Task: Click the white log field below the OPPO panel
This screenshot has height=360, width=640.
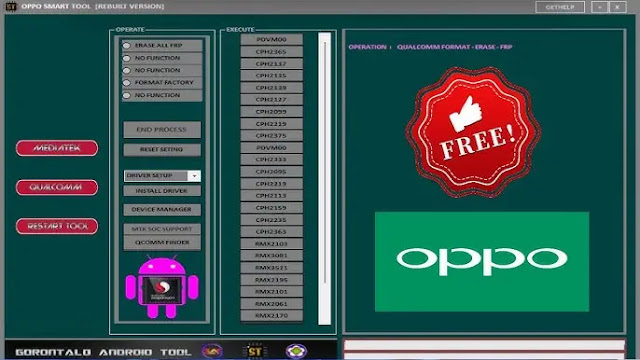Action: coord(484,345)
